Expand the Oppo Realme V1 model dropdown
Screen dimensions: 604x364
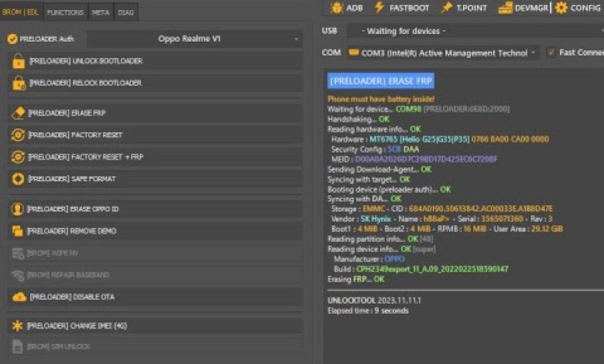click(194, 39)
